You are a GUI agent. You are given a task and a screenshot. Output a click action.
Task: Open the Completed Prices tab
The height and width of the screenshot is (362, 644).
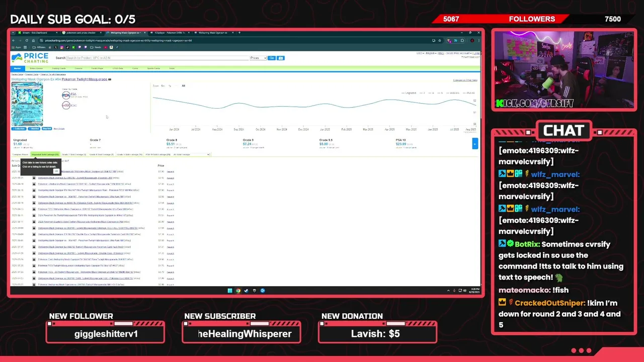[x=20, y=154]
